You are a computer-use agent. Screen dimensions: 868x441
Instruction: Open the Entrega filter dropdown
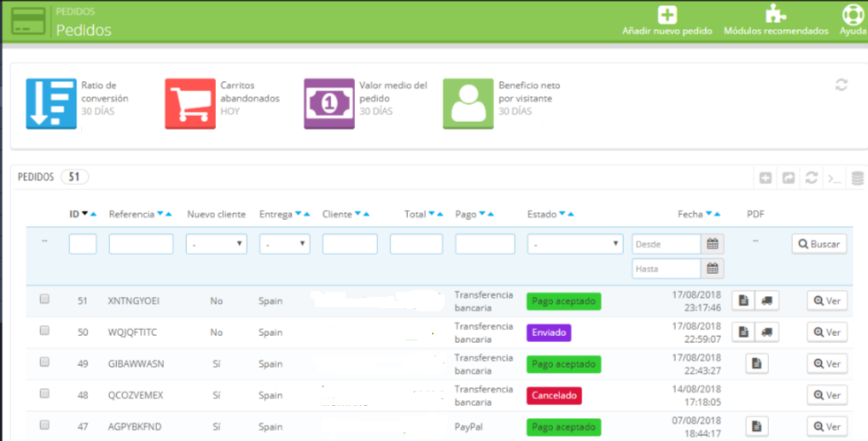(284, 244)
